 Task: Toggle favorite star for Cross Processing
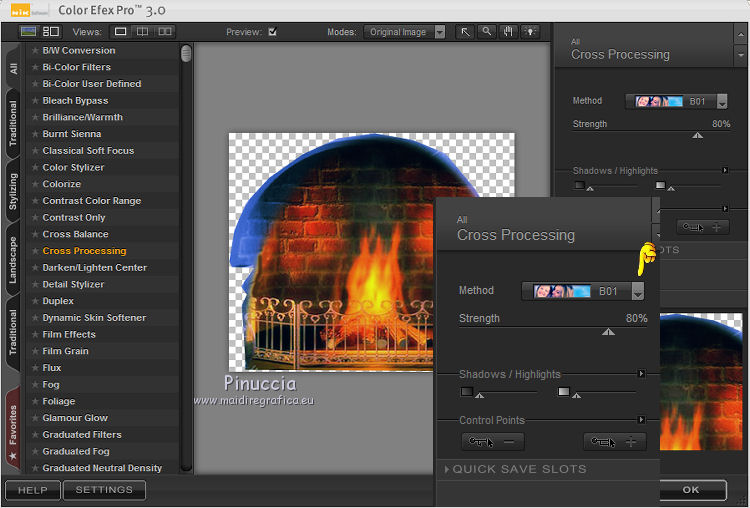coord(35,251)
